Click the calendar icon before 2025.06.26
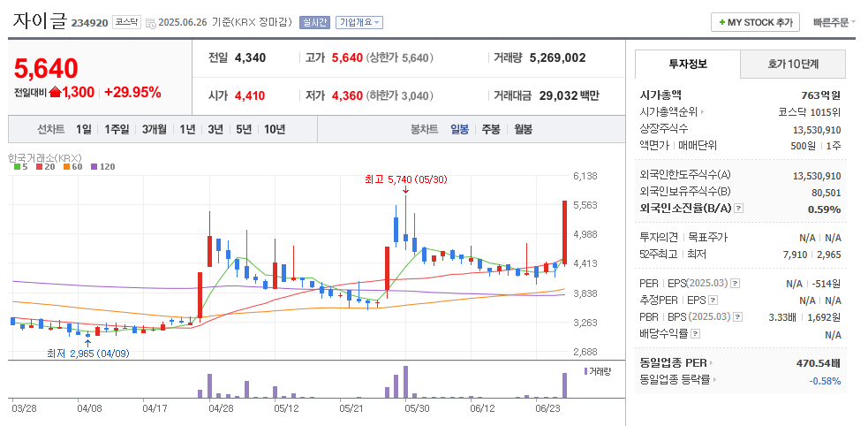Viewport: 868px width, 426px height. click(151, 23)
